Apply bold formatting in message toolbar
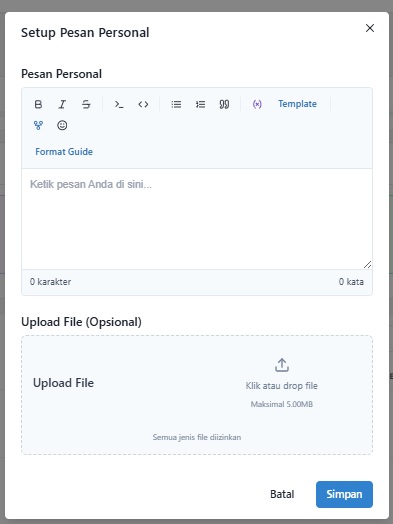393x524 pixels. coord(38,104)
